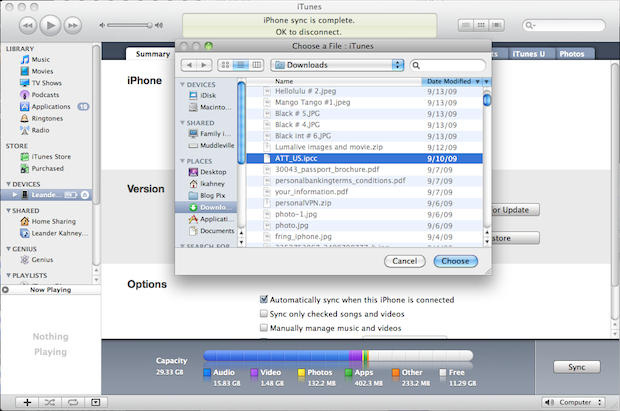
Task: Switch to the Photos tab
Action: (572, 54)
